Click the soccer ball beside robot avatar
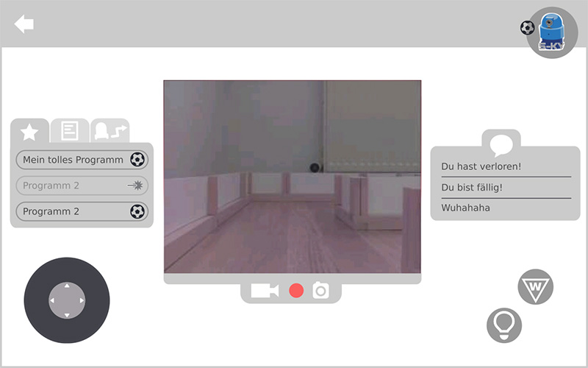Screen dimensions: 588x368 [x=527, y=28]
